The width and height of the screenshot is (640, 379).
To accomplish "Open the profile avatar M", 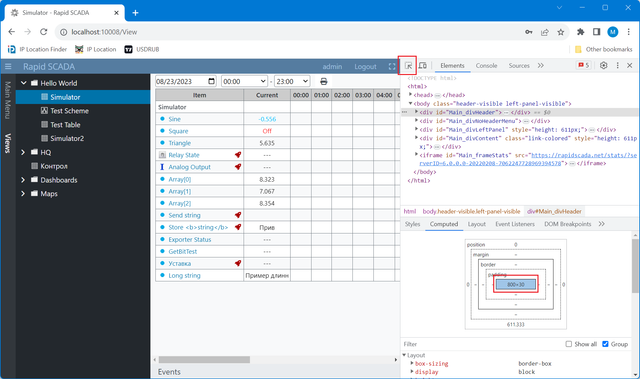I will tap(613, 32).
